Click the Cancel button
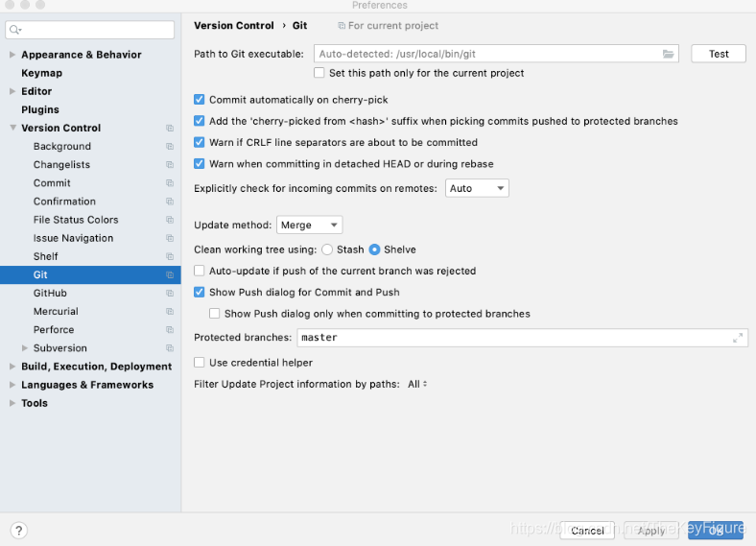The image size is (756, 546). tap(587, 531)
